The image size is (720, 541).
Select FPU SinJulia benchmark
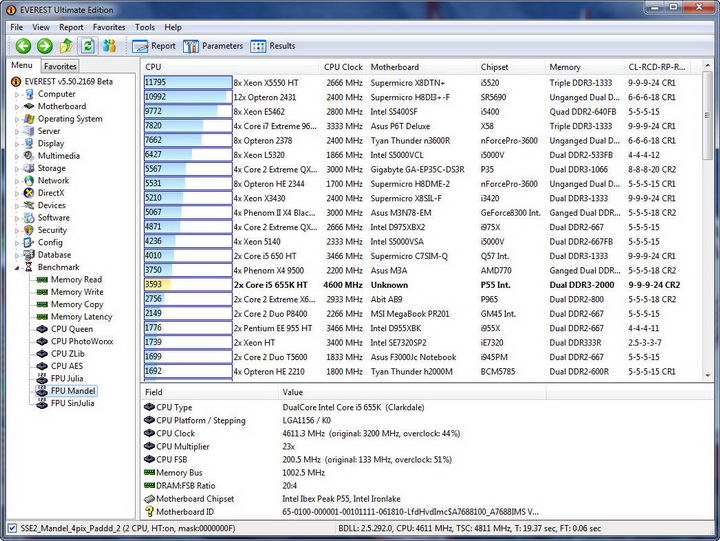coord(73,403)
